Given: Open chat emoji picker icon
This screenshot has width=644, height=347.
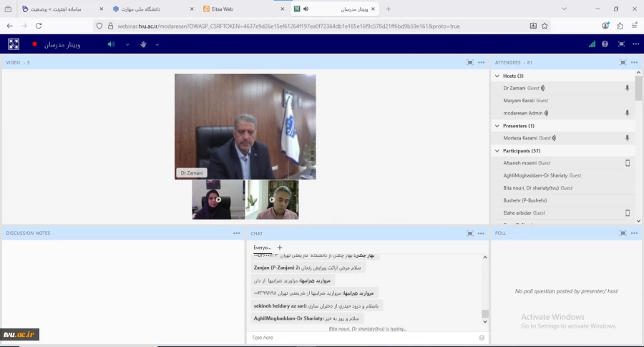Looking at the screenshot, I should click(482, 338).
